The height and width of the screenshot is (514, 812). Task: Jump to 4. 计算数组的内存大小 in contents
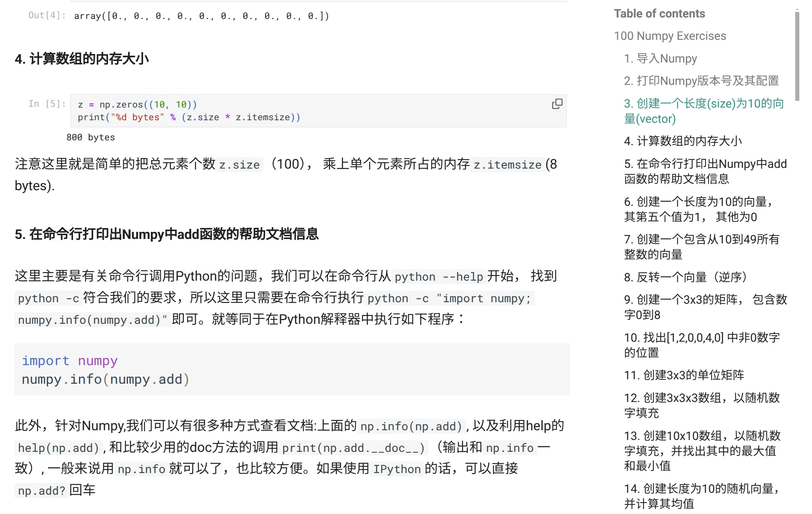(x=682, y=141)
